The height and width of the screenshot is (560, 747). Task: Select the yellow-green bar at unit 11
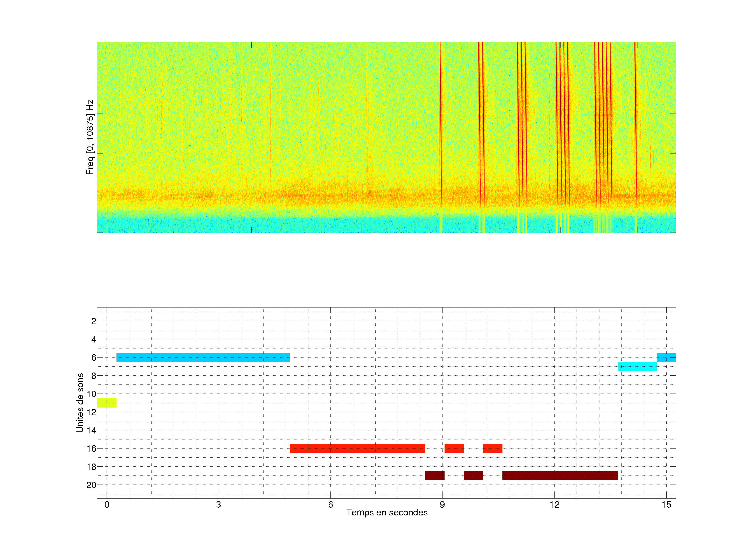pos(107,403)
